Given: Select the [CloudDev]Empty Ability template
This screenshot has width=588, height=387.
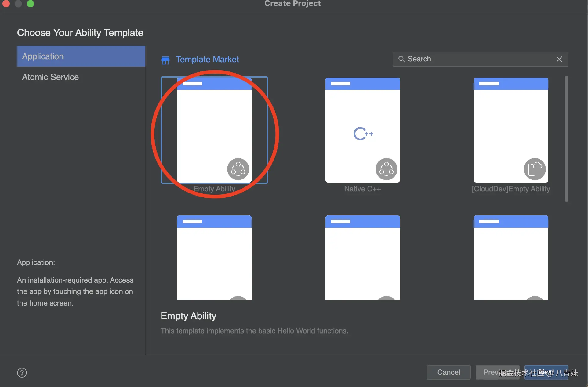Looking at the screenshot, I should point(511,130).
